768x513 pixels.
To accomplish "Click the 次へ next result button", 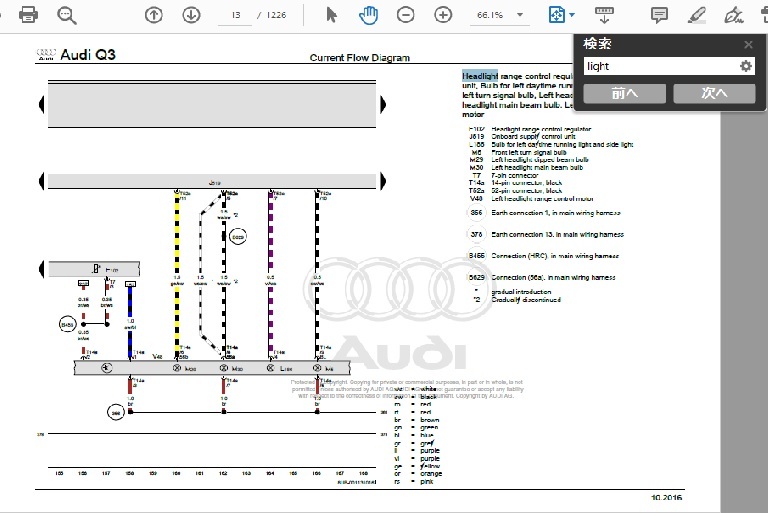I will pyautogui.click(x=714, y=93).
